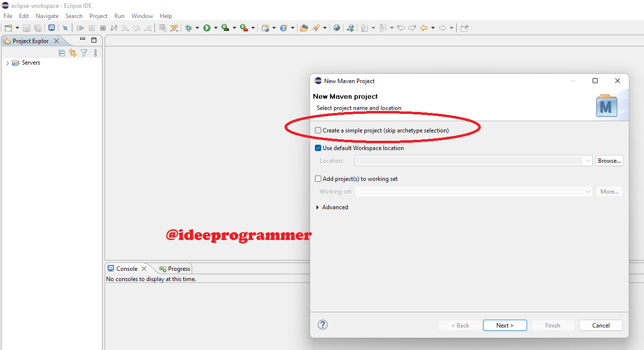Toggle Link with Editor in Project Explorer
This screenshot has width=644, height=350.
[73, 53]
